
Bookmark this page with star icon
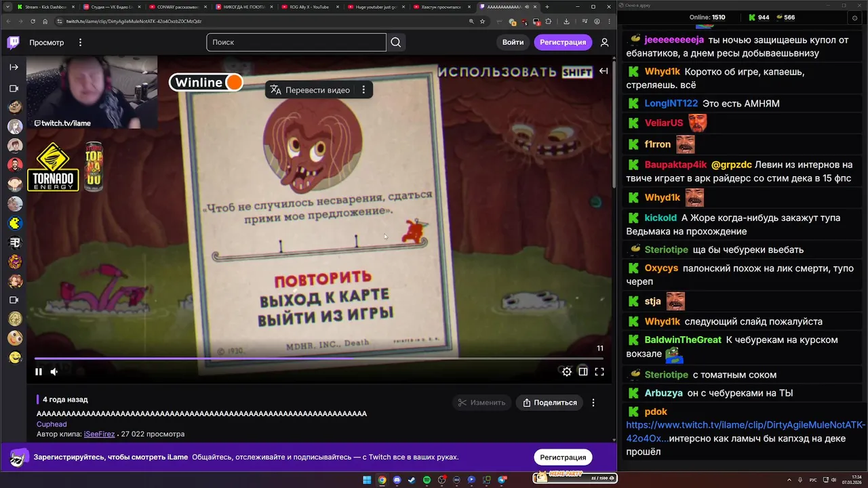click(482, 21)
